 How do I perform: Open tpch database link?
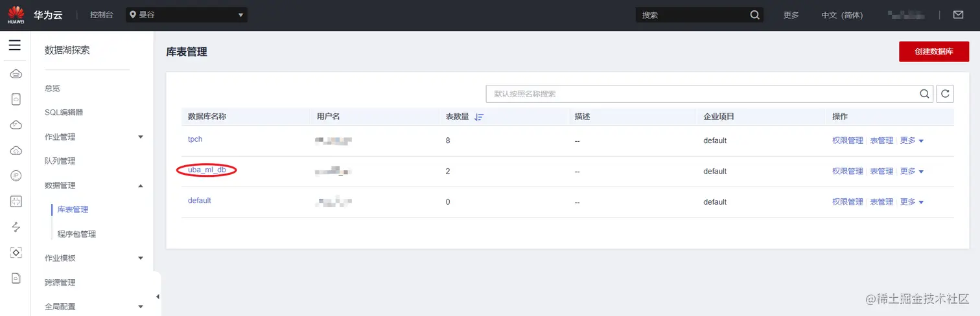point(195,140)
